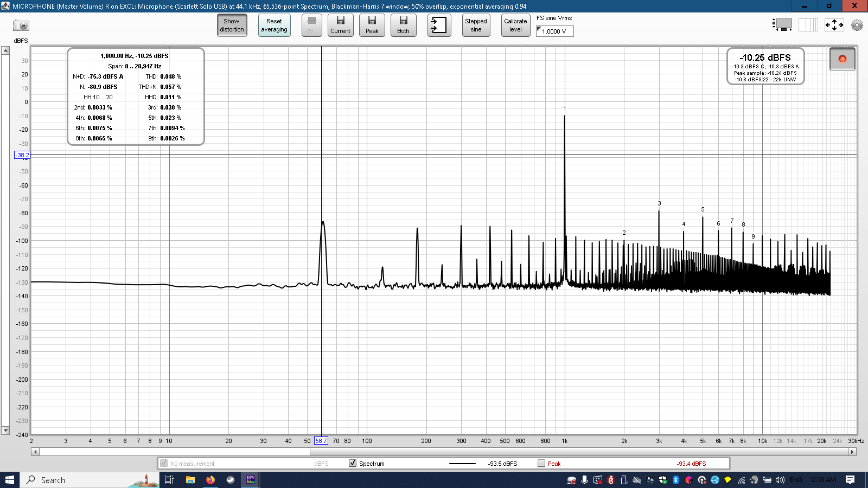Open the notification center icon
Viewport: 868px width, 488px height.
coord(850,480)
